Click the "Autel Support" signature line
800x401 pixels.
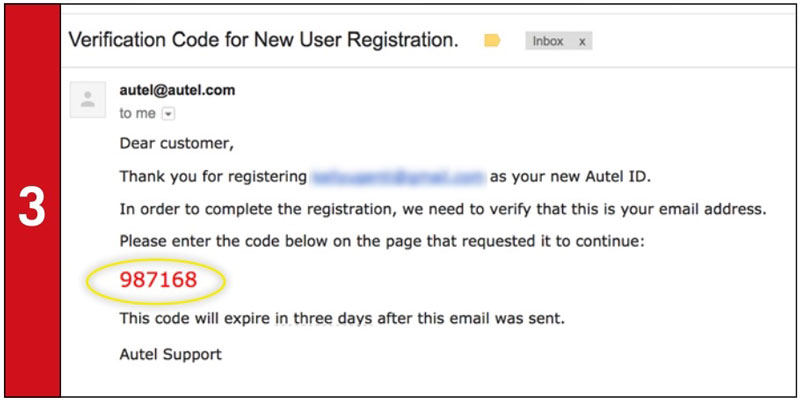tap(170, 354)
